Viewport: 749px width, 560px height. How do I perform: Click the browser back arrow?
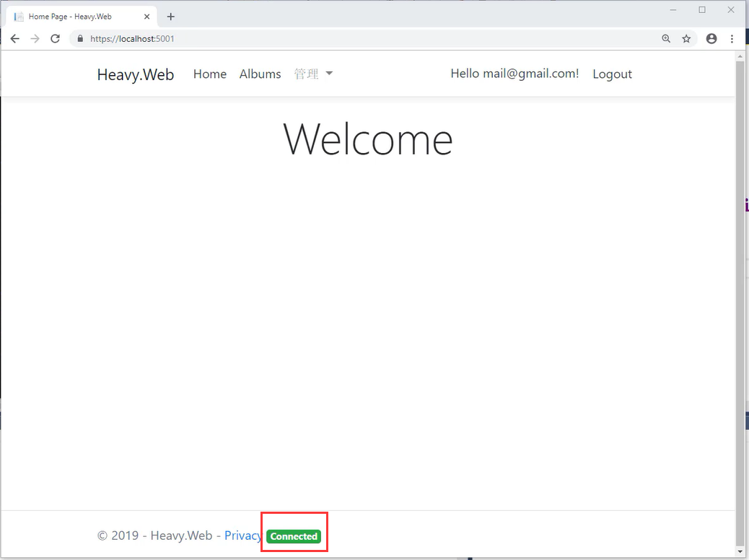click(x=14, y=39)
